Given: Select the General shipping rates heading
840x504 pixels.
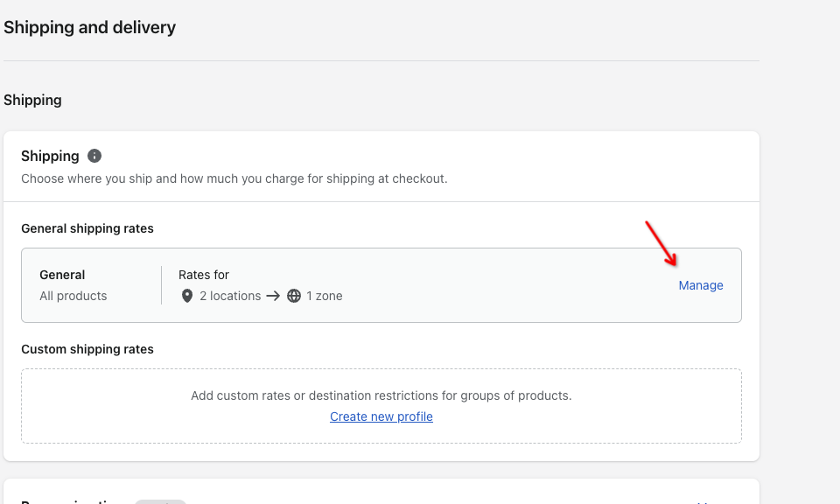Looking at the screenshot, I should [87, 228].
